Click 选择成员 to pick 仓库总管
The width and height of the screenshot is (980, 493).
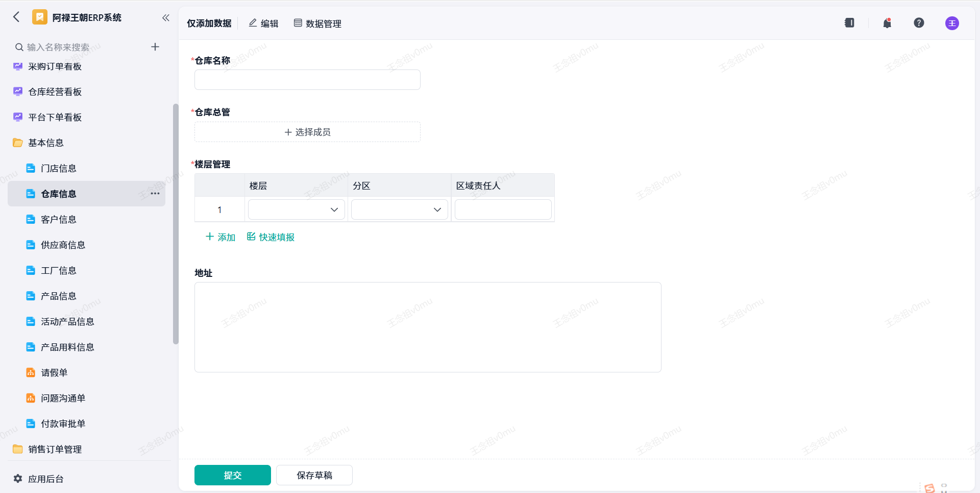click(x=307, y=132)
